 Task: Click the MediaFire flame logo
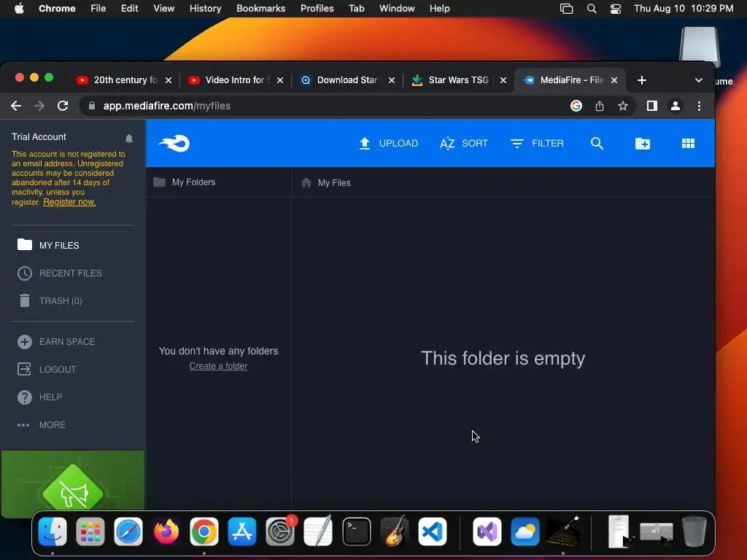coord(174,144)
